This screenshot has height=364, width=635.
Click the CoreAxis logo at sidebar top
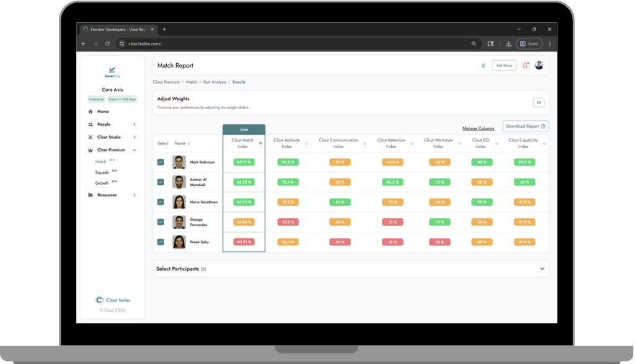point(113,71)
